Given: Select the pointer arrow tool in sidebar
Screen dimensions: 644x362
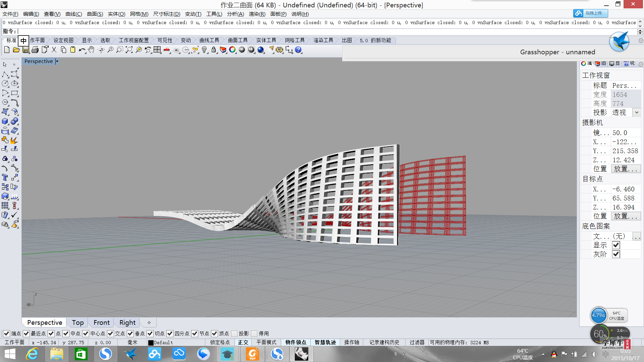Looking at the screenshot, I should tap(5, 64).
